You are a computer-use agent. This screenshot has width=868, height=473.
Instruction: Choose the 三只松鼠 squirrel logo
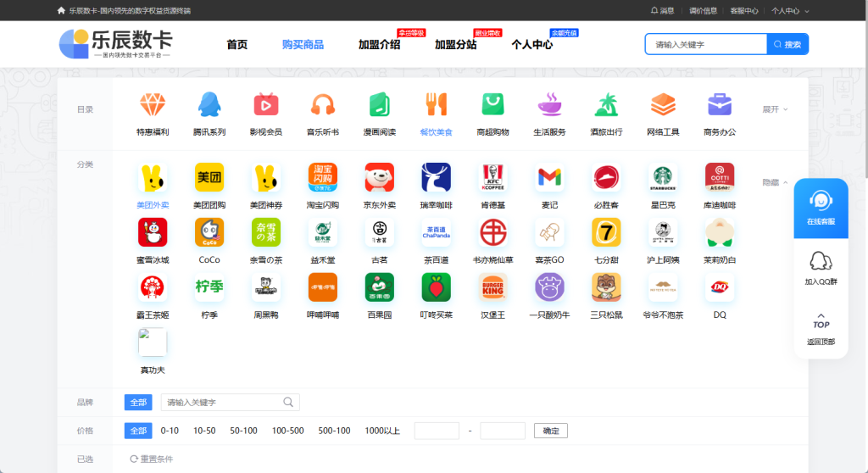coord(606,287)
